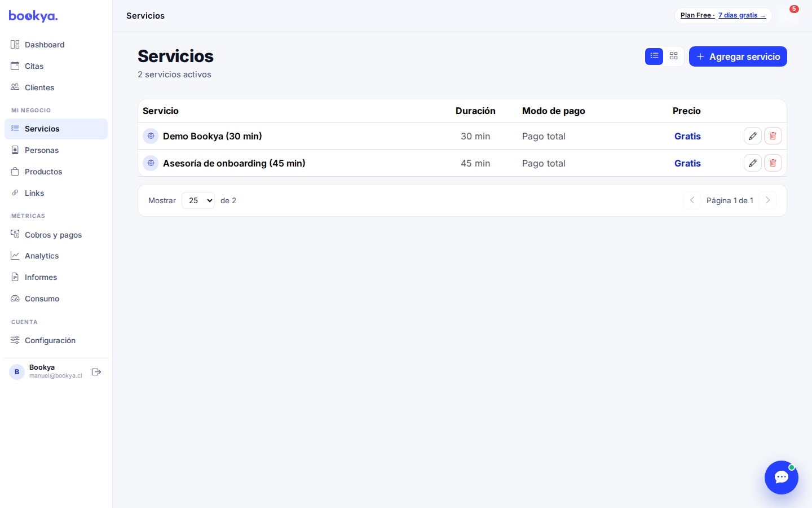Click gear icon of Asesoría de onboarding row
The image size is (812, 508).
[x=151, y=163]
